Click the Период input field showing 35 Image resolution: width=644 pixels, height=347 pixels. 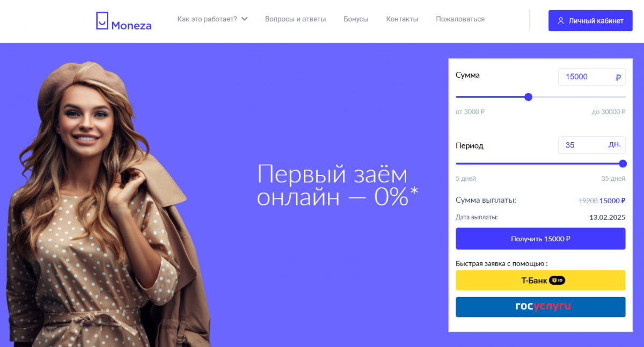click(x=591, y=145)
